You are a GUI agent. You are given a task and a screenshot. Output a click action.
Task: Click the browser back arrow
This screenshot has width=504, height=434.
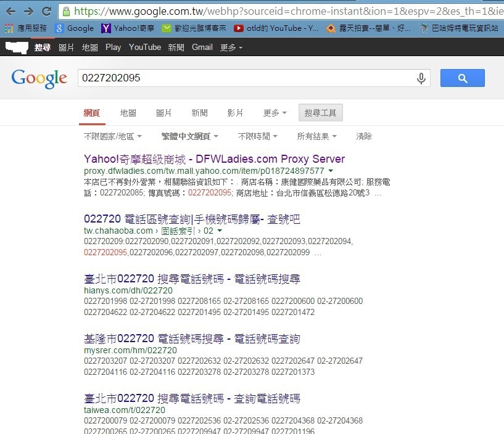pos(11,12)
